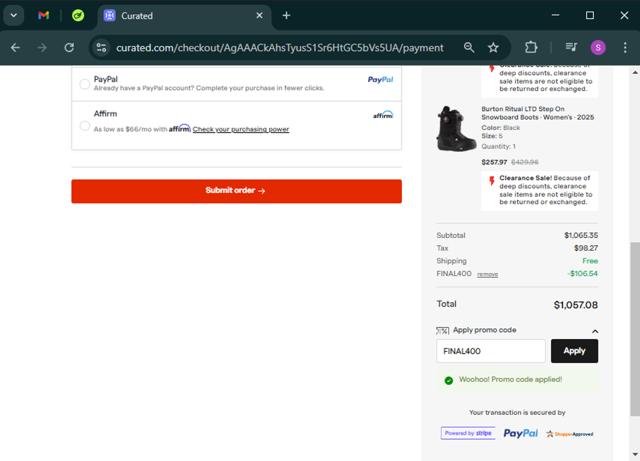The image size is (640, 461).
Task: Click the PayPal security badge
Action: tap(520, 433)
